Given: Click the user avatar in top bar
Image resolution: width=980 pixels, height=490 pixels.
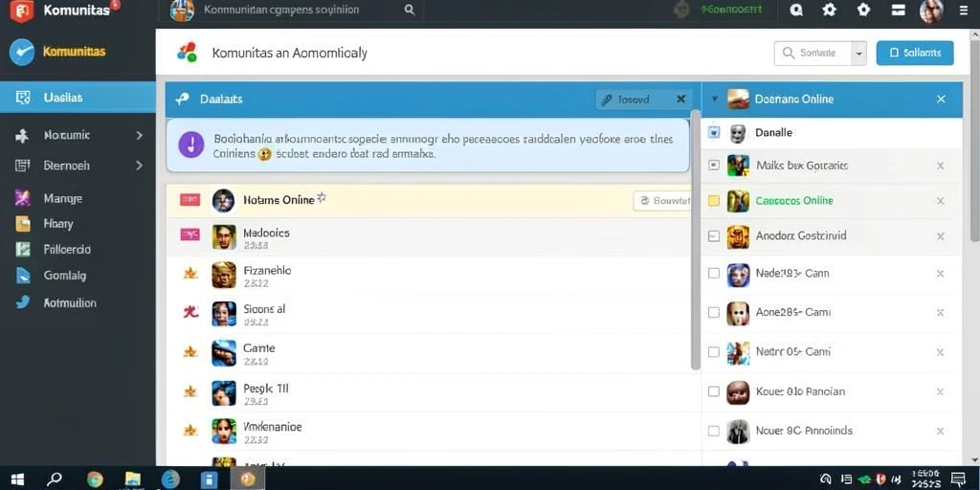Looking at the screenshot, I should (x=931, y=11).
